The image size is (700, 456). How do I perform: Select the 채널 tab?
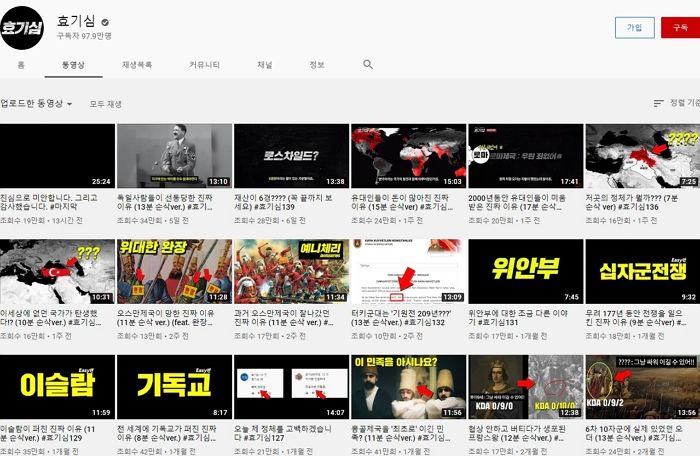coord(264,65)
